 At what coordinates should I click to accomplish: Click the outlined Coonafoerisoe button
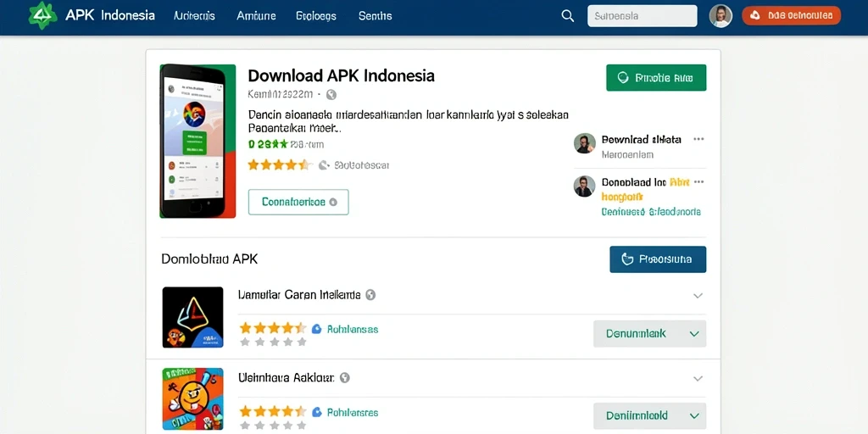(x=298, y=202)
